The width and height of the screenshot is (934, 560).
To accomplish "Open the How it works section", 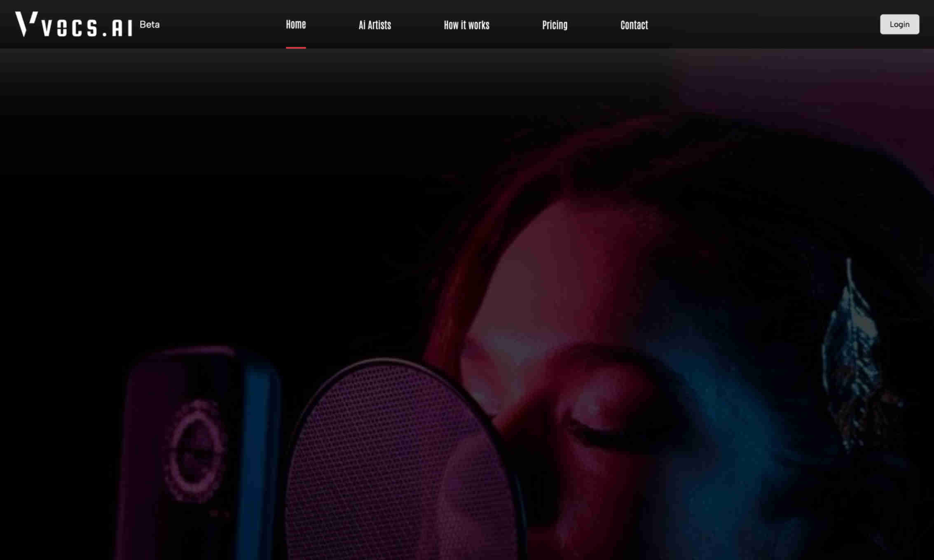I will pos(466,25).
